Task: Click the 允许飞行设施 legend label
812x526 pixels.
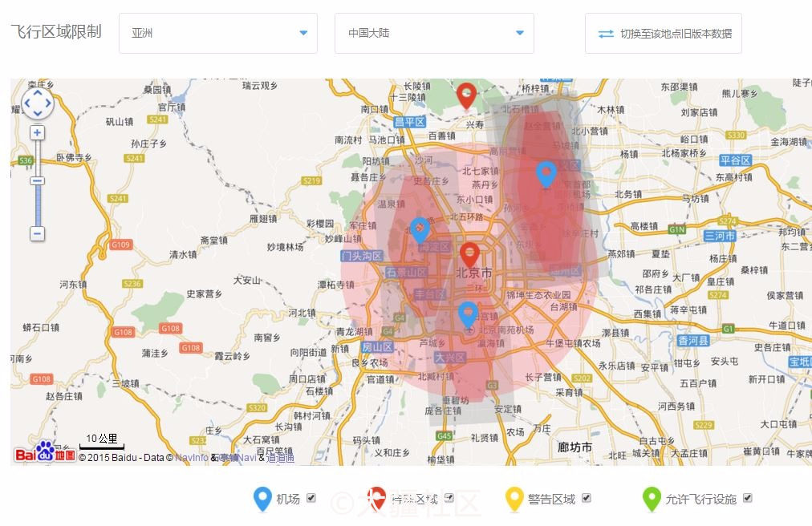Action: click(x=700, y=499)
